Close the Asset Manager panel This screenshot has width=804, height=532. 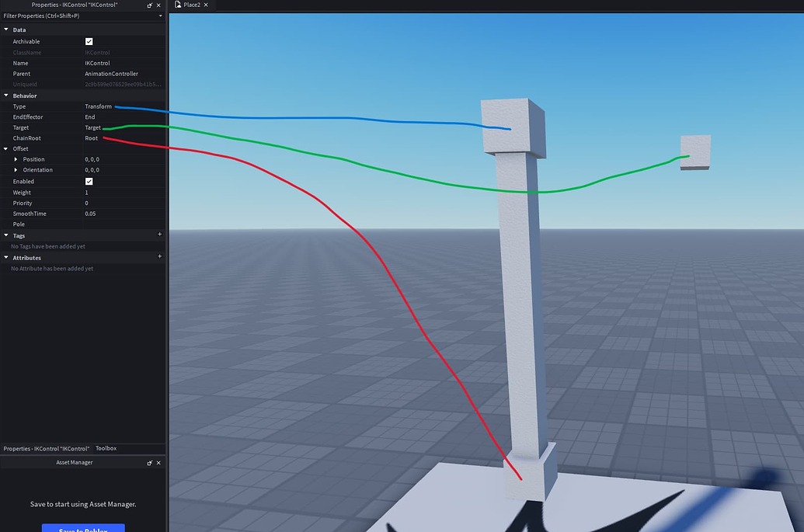point(158,463)
